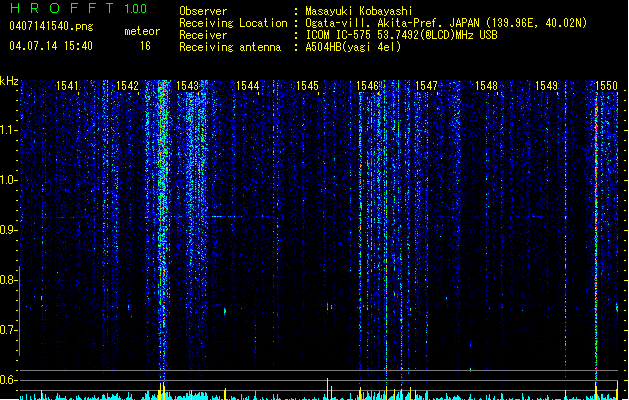Select version number 1.0.0
Viewport: 629px width, 400px height.
point(136,9)
